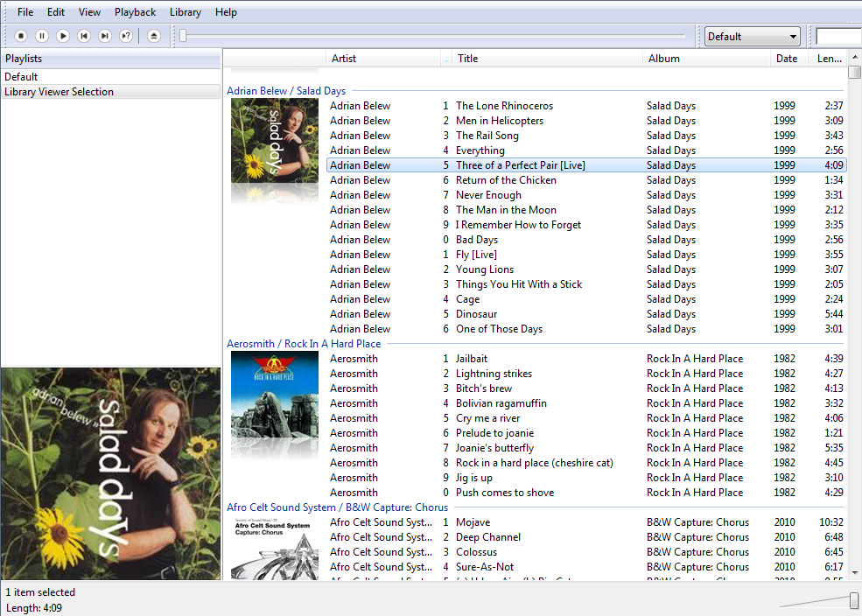Collapse the Aerosmith / Rock In A Hard Place group
Screen dimensions: 862x616
(304, 344)
